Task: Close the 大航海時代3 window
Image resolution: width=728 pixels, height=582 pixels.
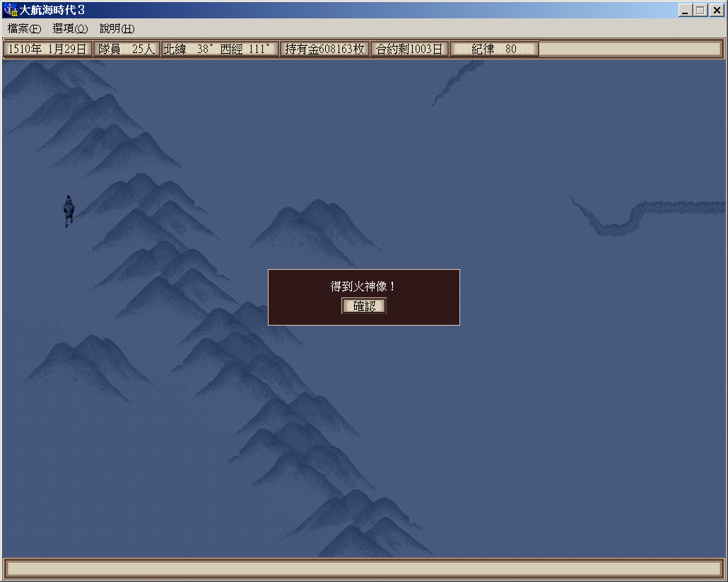Action: [715, 11]
